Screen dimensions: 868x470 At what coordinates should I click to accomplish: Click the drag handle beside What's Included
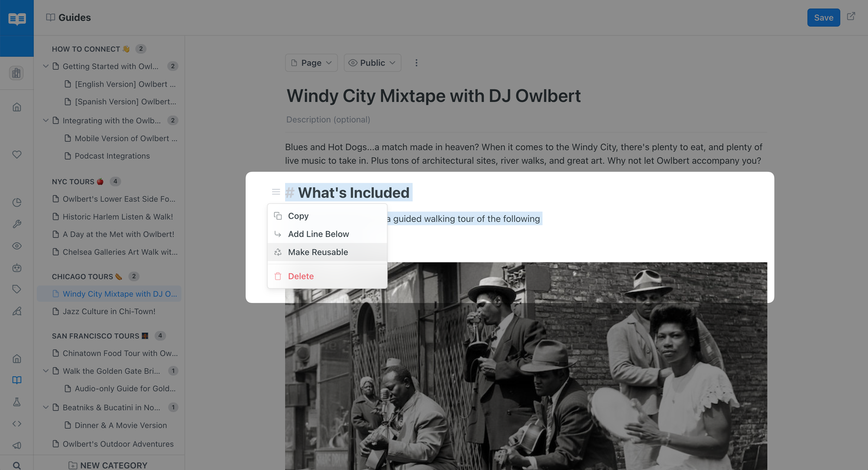click(x=276, y=192)
